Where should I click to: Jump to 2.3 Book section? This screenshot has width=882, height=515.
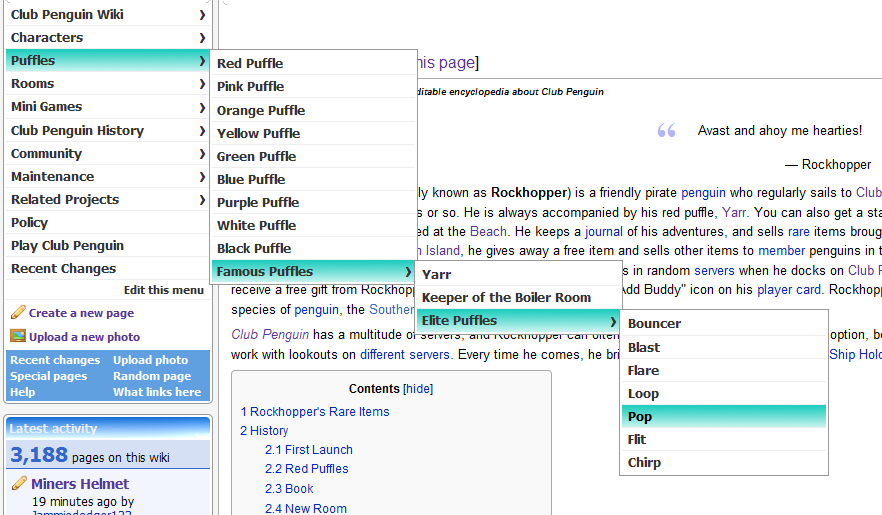pos(289,489)
